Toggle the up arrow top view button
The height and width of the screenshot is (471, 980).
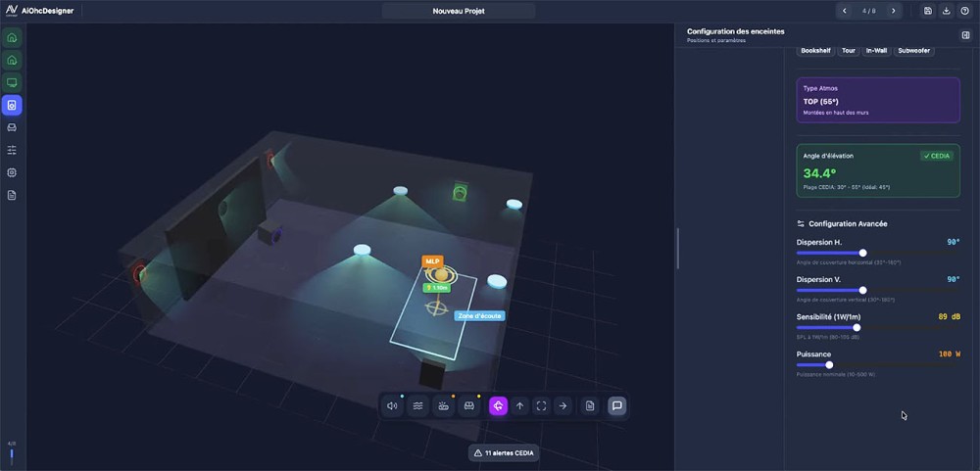(519, 405)
